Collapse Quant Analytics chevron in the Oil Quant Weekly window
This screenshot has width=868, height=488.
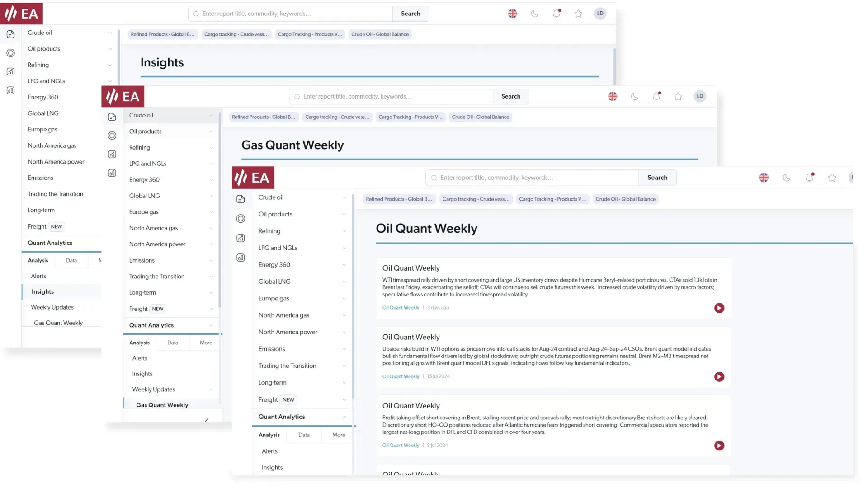point(344,417)
